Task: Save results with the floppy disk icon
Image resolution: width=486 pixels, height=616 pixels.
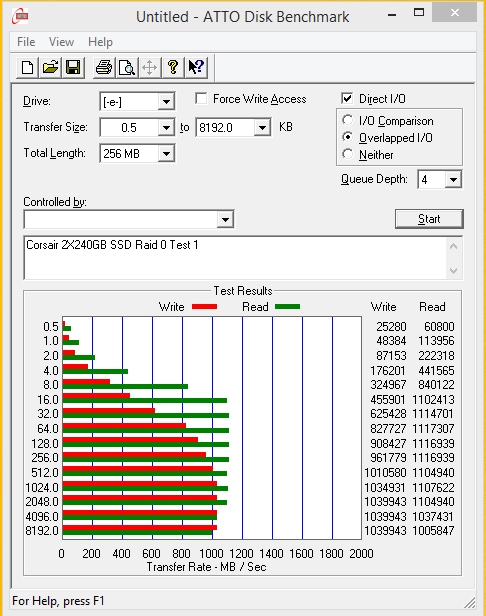Action: 73,68
